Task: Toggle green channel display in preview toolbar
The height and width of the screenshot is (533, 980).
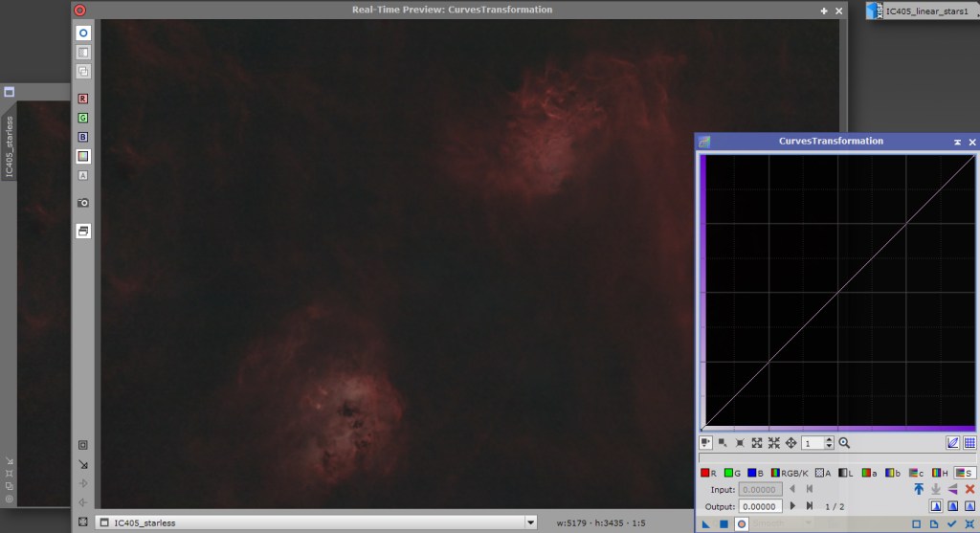Action: click(x=83, y=118)
